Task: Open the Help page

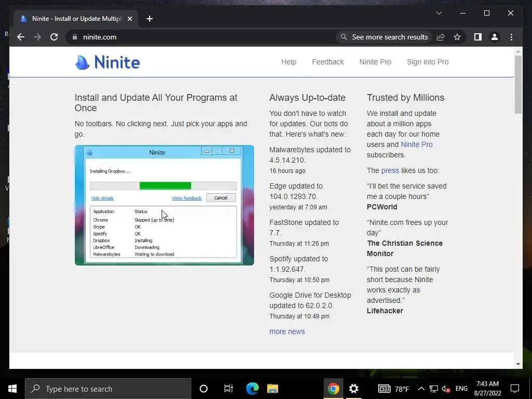Action: tap(289, 62)
